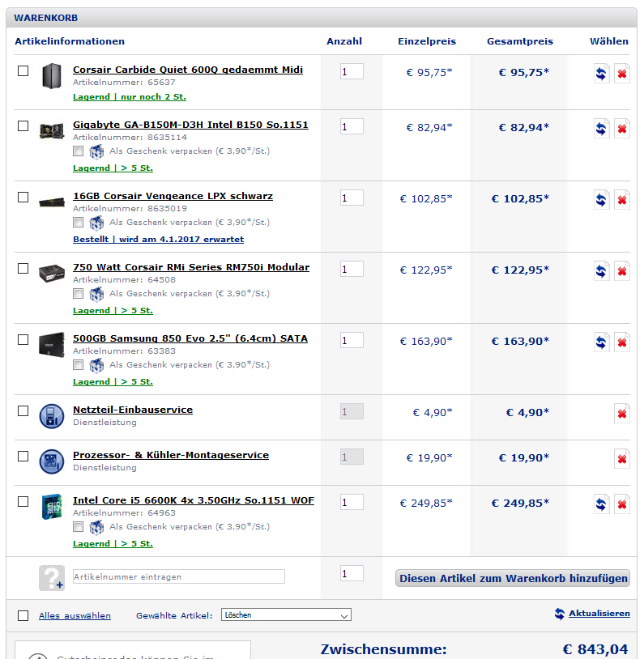Click 'Lagernd | nur noch 2 St.' stock link
Image resolution: width=644 pixels, height=659 pixels.
(x=130, y=97)
